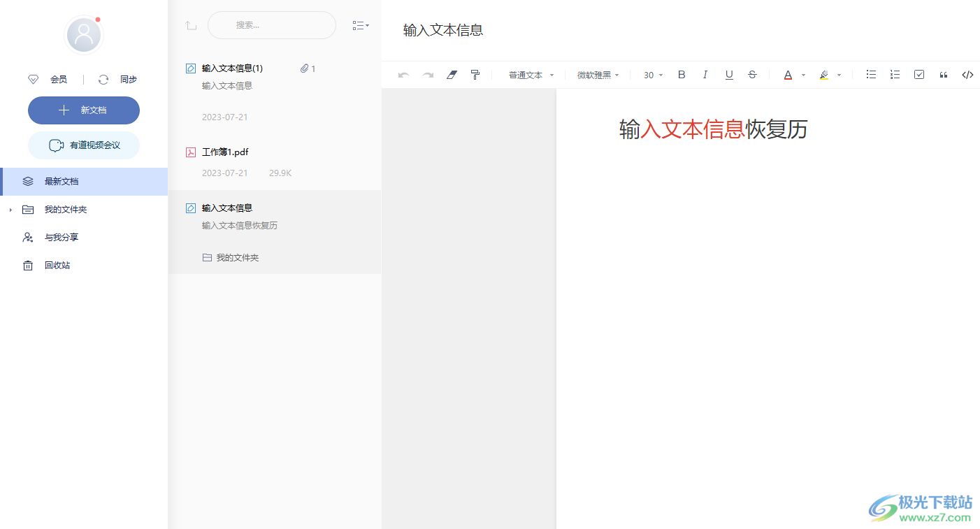980x529 pixels.
Task: Select the highlighted note 输入文本信息
Action: pos(275,232)
